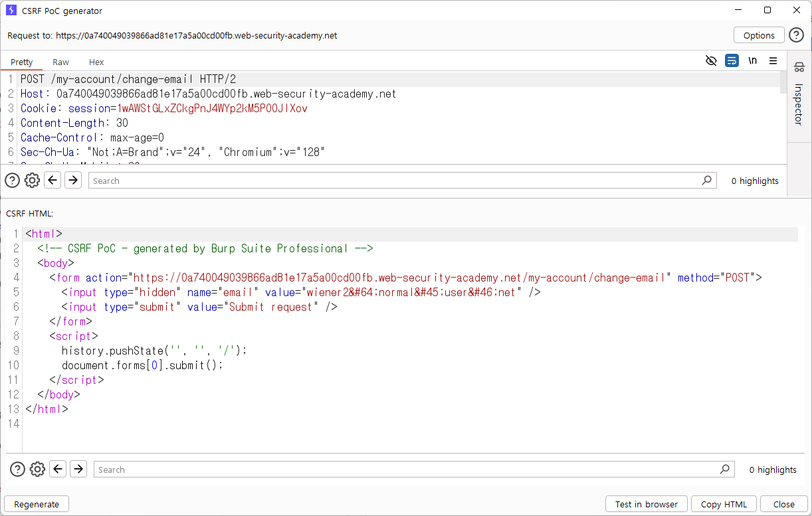The width and height of the screenshot is (812, 516).
Task: Click Test in browser button
Action: [647, 504]
